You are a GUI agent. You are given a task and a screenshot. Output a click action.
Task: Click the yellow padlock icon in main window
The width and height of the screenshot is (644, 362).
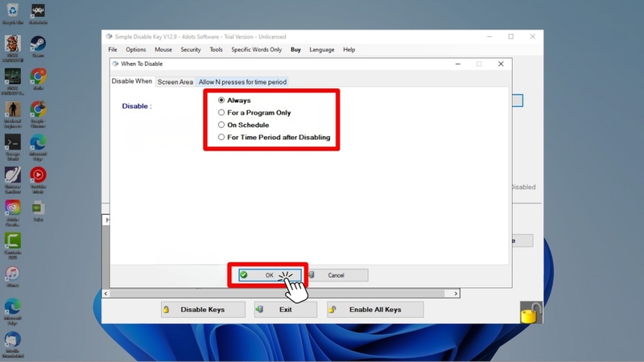(x=530, y=313)
